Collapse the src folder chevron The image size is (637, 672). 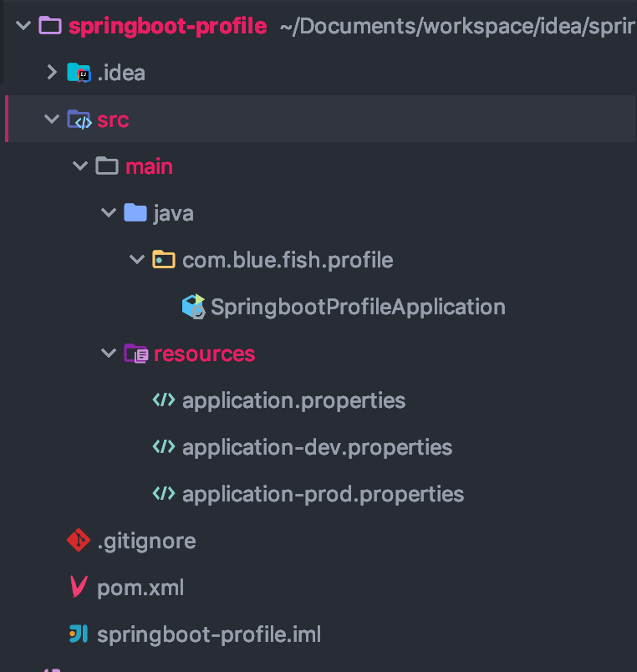click(x=52, y=120)
